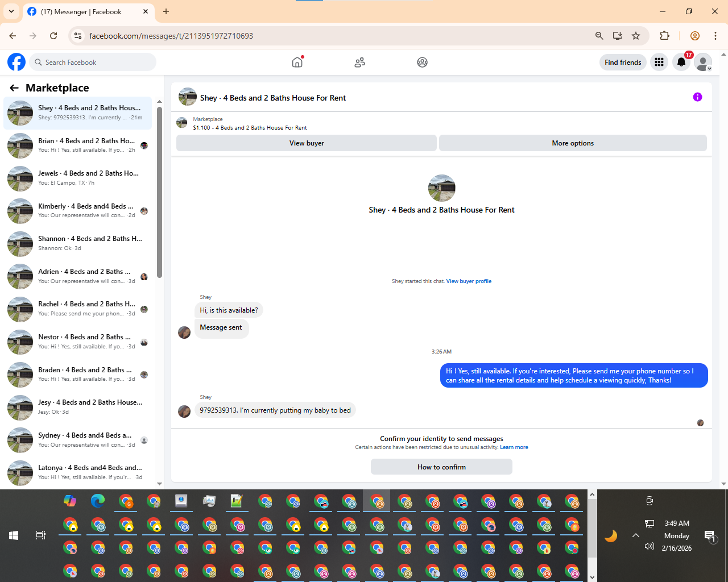Install app icon in address bar

coord(618,36)
